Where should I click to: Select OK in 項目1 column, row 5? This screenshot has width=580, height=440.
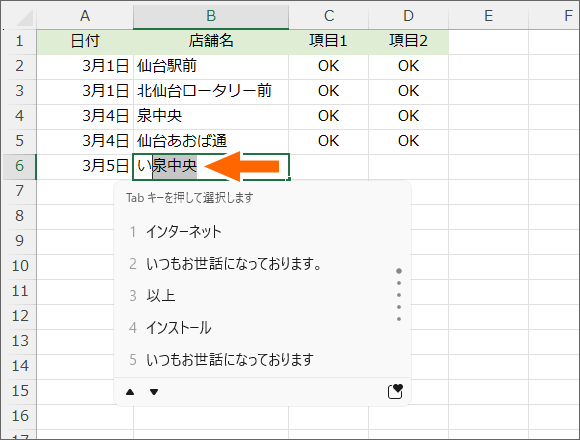(328, 141)
